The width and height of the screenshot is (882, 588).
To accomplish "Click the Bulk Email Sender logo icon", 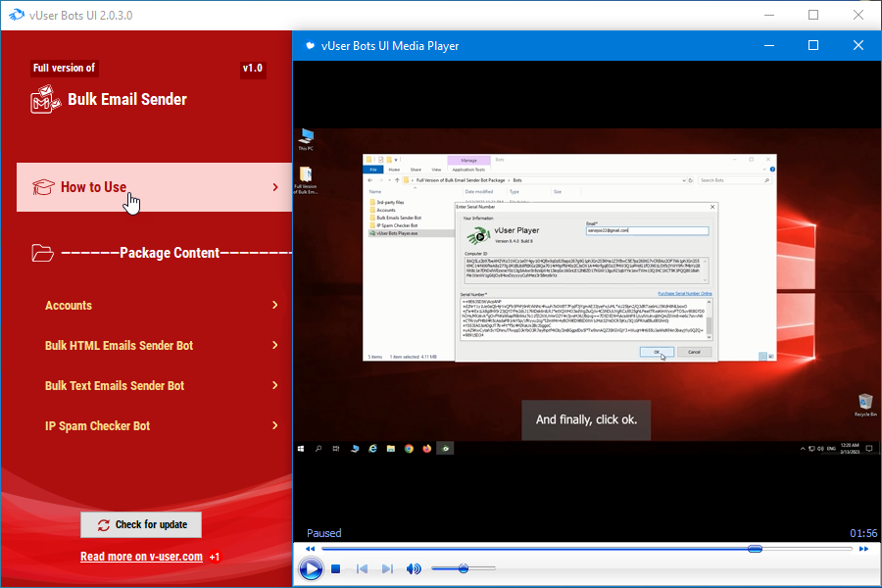I will pos(45,100).
